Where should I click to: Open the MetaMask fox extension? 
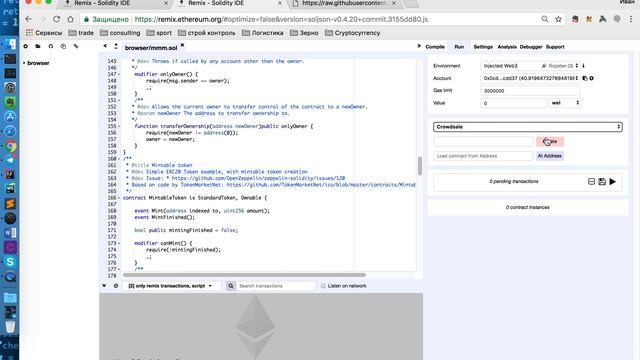click(x=589, y=19)
